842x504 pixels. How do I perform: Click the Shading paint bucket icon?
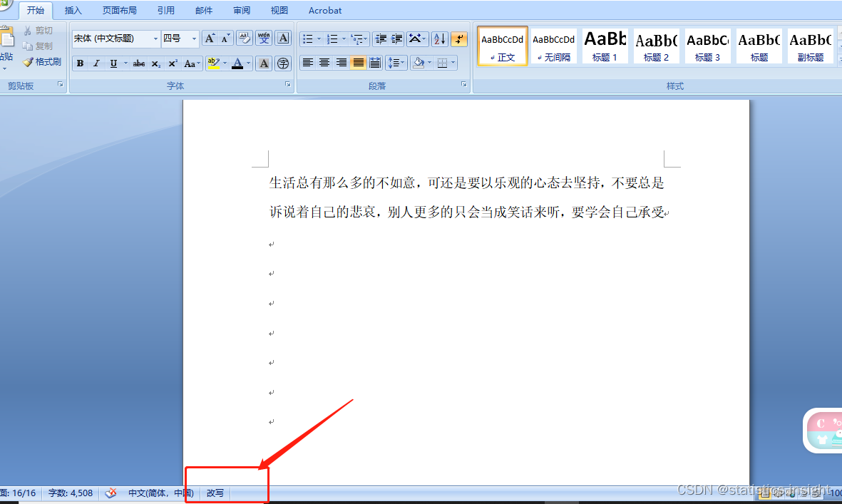point(419,63)
